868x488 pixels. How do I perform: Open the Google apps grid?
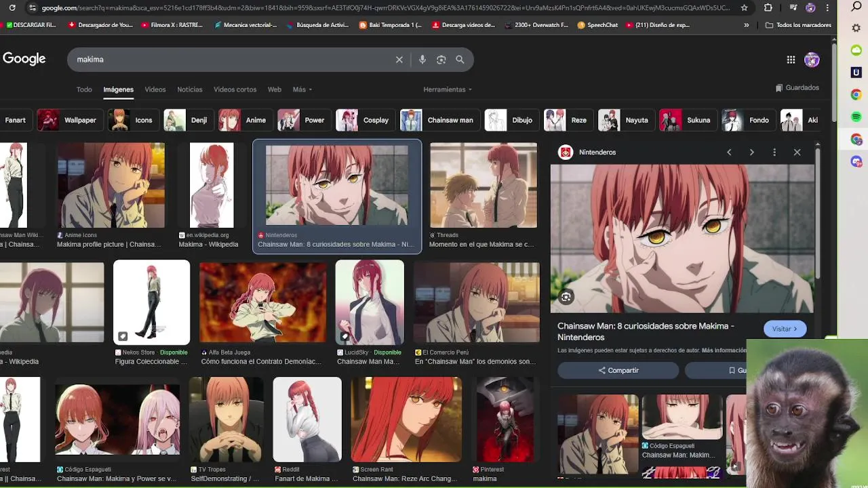point(791,60)
